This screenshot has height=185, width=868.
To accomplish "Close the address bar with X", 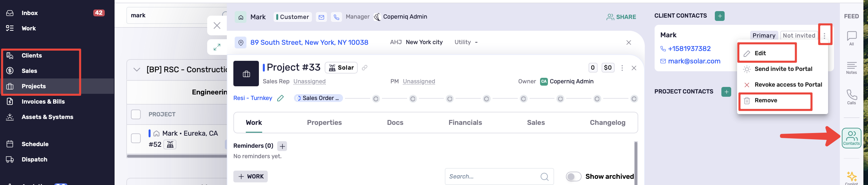I will [628, 43].
